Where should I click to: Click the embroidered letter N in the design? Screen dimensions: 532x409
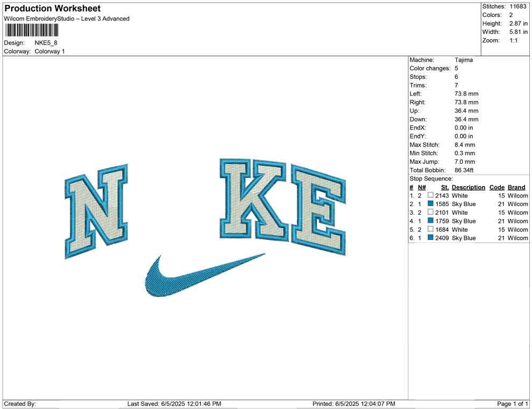tap(96, 211)
